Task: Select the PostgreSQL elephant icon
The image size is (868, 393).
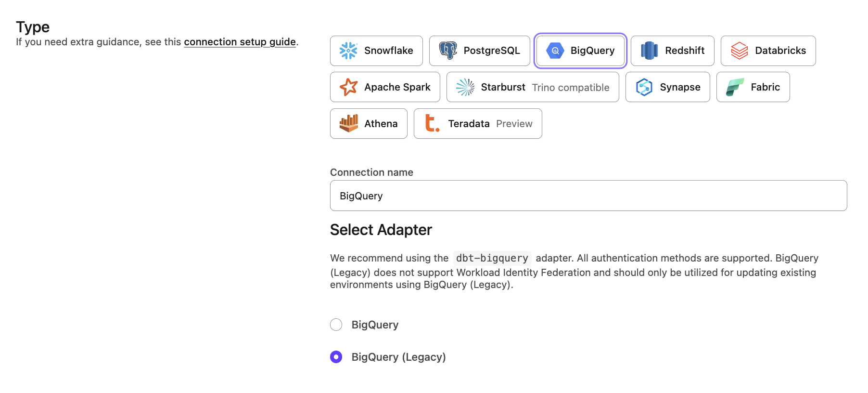Action: (x=449, y=50)
